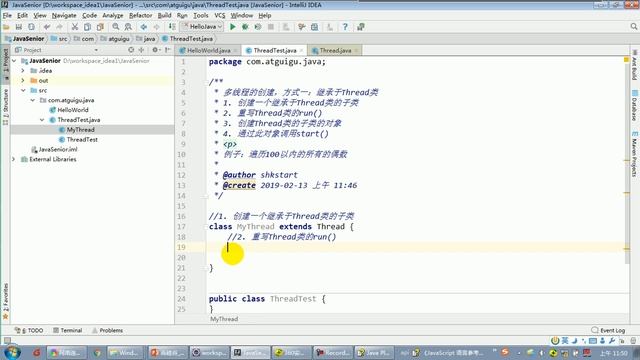Screen dimensions: 640x360
Task: Click Collapse All icon in Project panel
Action: [x=141, y=50]
